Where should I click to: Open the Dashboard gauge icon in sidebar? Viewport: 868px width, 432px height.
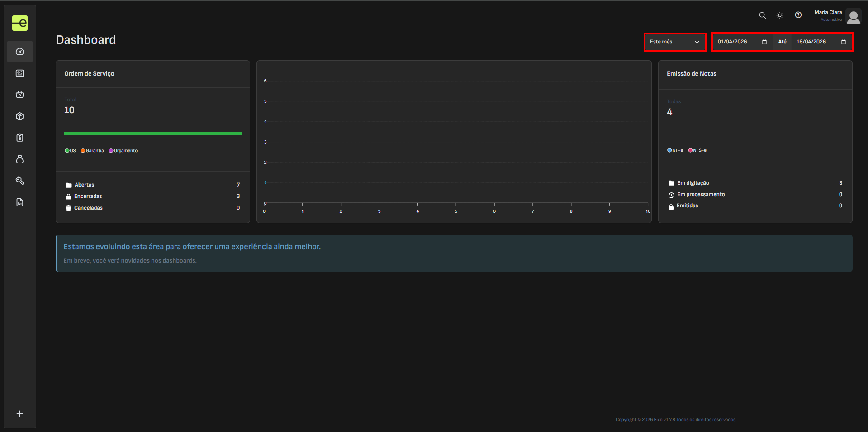tap(20, 52)
